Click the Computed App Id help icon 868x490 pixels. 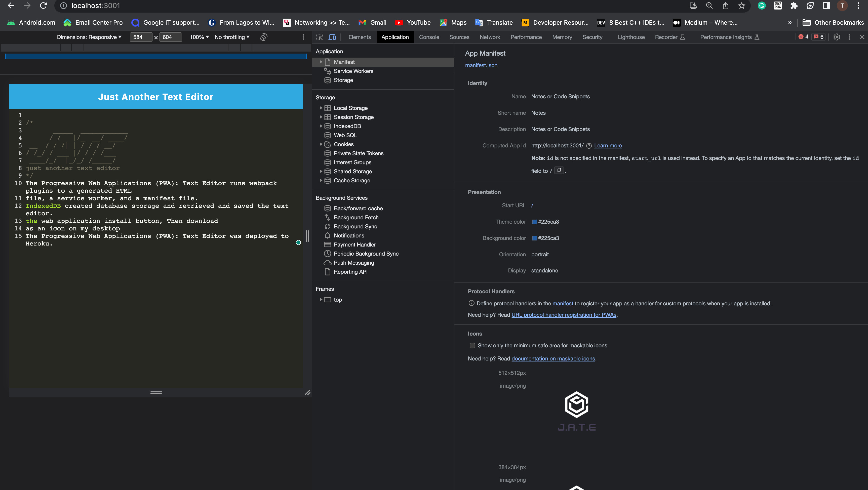[589, 146]
